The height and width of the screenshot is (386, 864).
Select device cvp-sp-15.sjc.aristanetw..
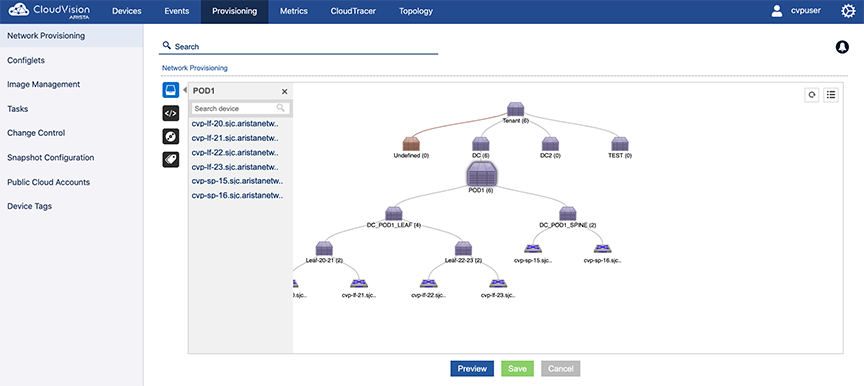[x=238, y=181]
